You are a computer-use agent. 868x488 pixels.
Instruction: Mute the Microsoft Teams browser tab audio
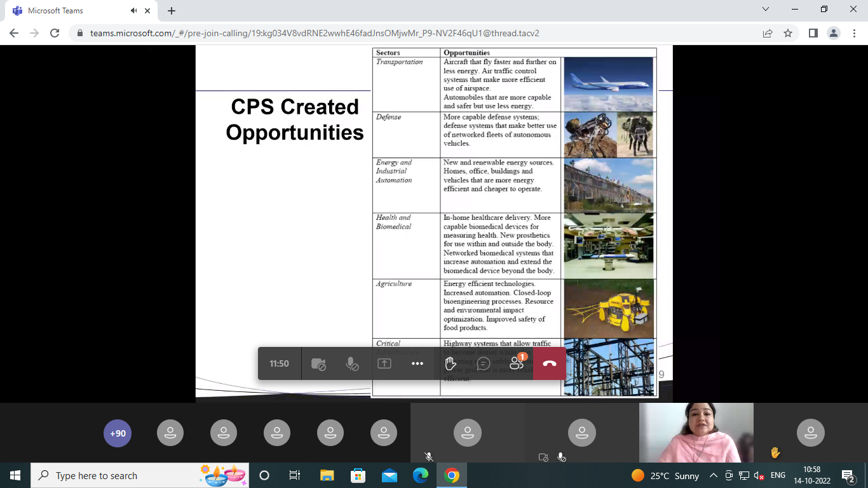(x=134, y=11)
